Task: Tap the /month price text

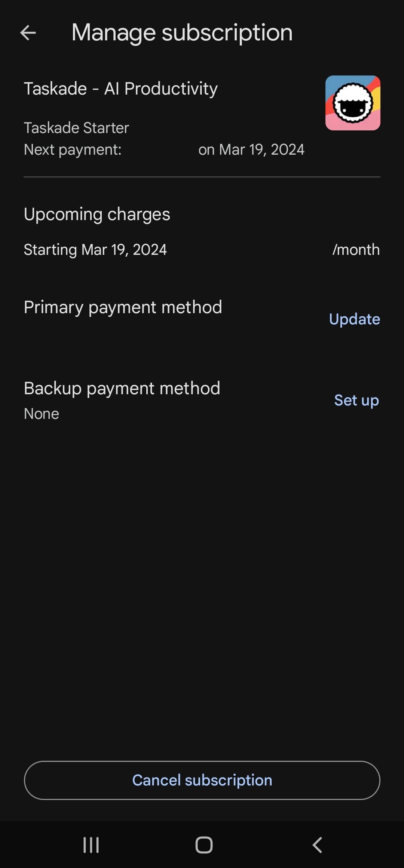Action: coord(356,250)
